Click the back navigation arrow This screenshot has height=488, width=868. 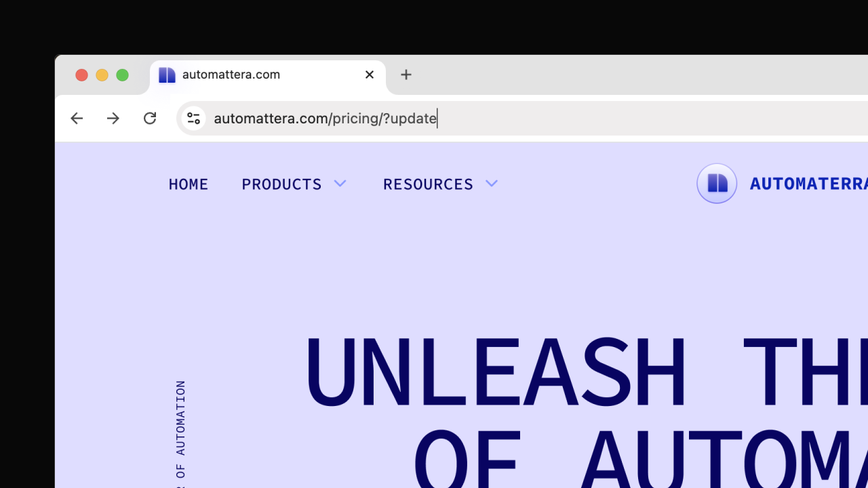(x=77, y=118)
